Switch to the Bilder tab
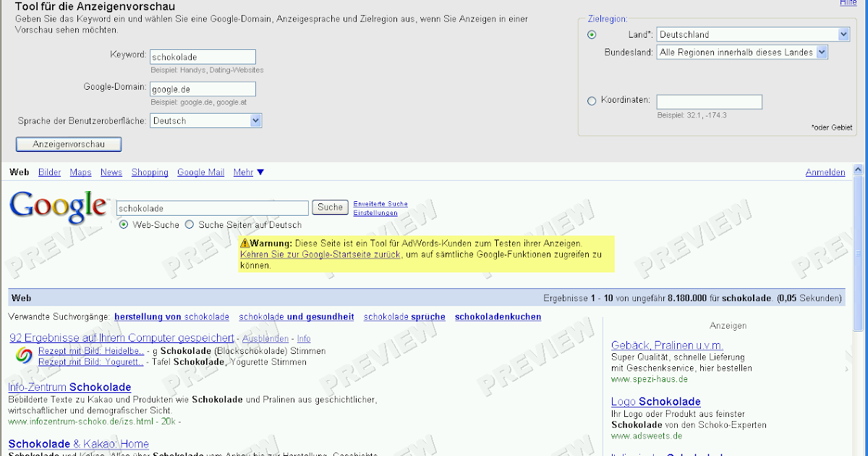The image size is (868, 456). [50, 172]
